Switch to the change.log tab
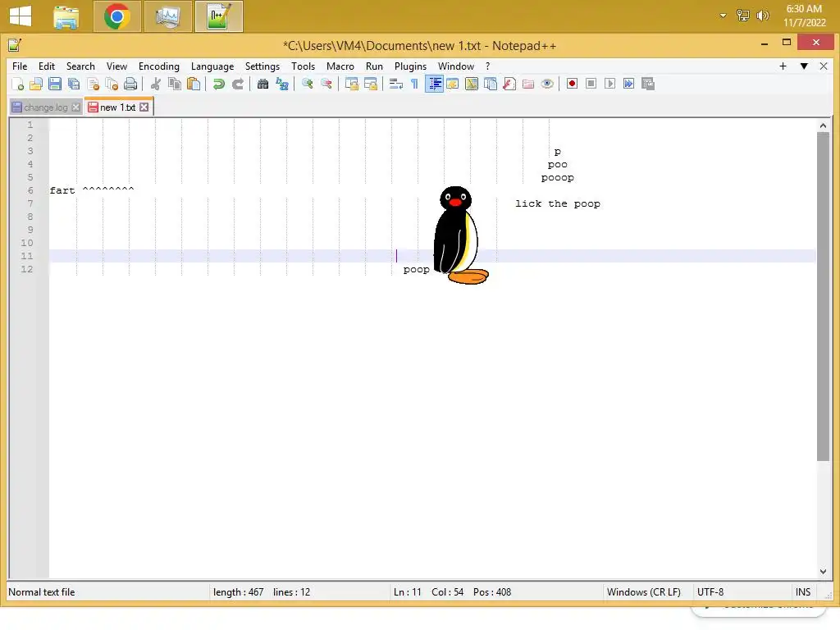The width and height of the screenshot is (840, 630). coord(46,107)
